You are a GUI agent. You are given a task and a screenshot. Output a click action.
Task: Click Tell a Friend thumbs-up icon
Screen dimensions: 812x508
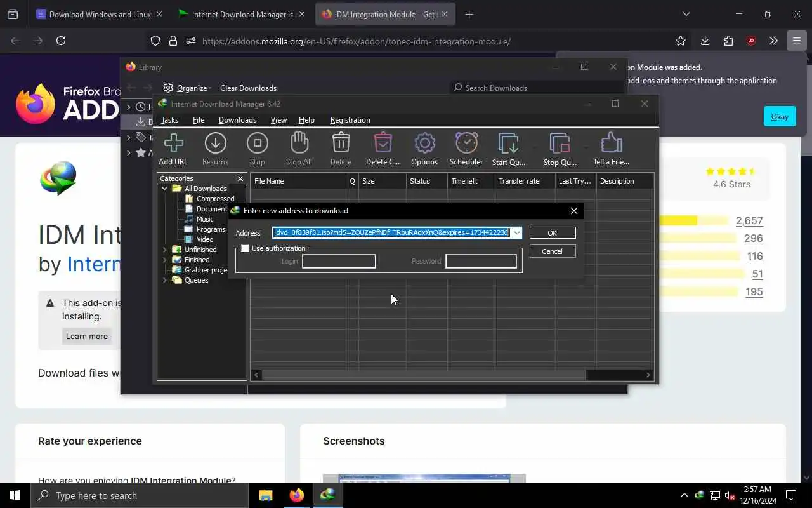tap(611, 149)
